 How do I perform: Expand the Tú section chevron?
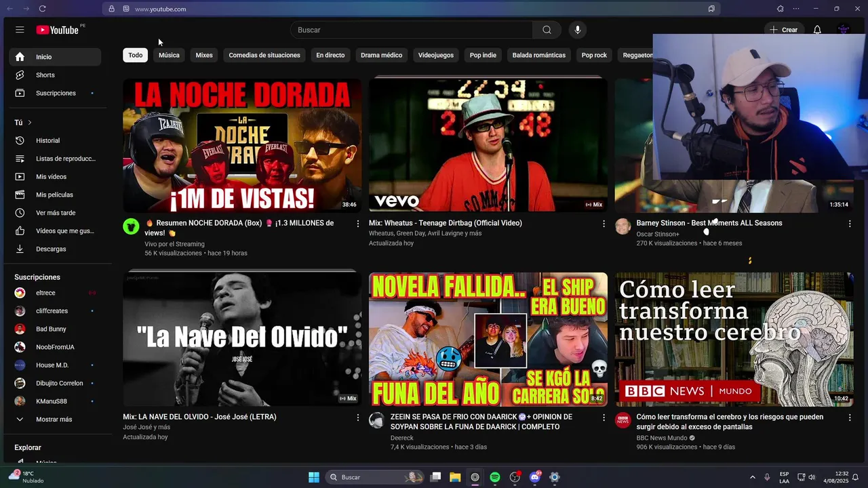30,123
